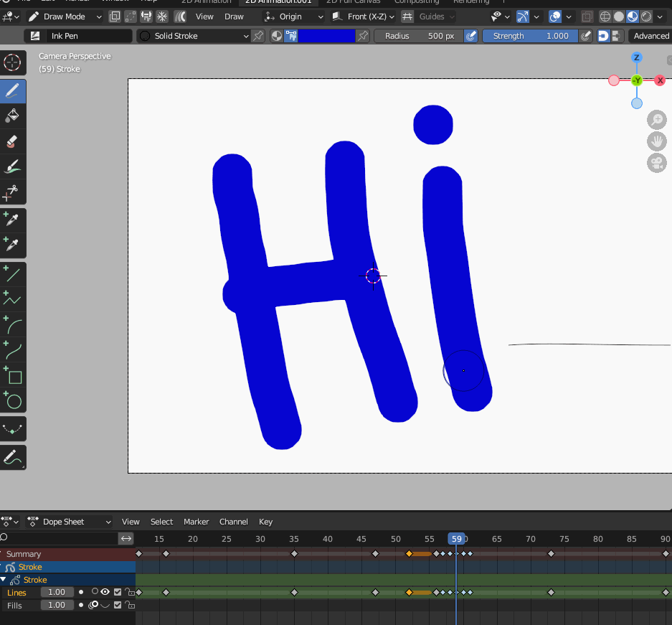Select the Polyline tool
672x625 pixels.
pyautogui.click(x=13, y=300)
